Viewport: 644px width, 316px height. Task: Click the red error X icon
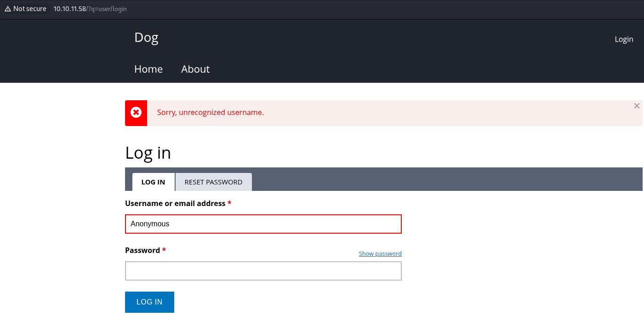pyautogui.click(x=136, y=113)
